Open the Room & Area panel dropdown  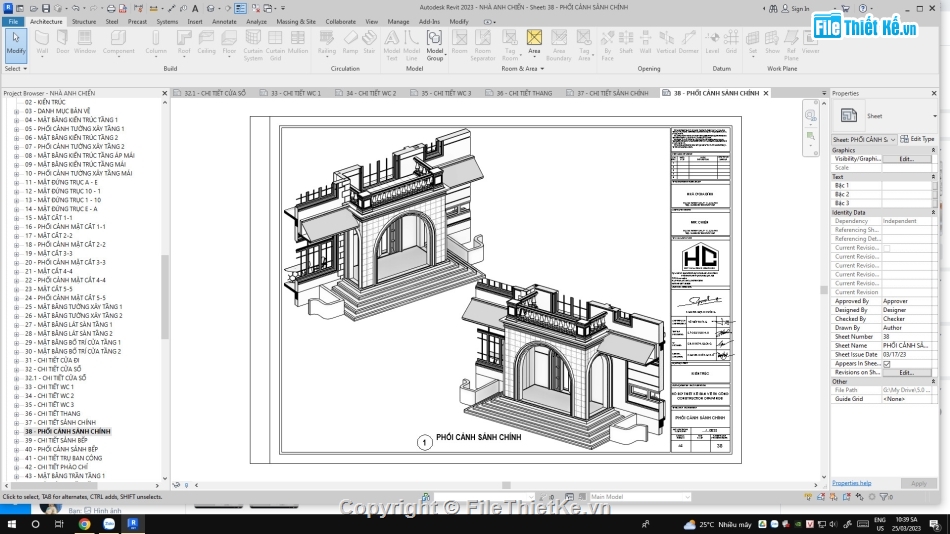[522, 68]
